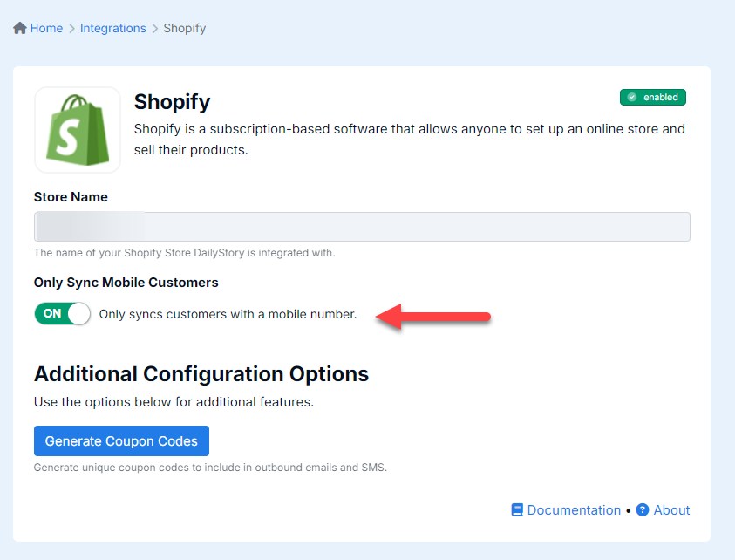This screenshot has width=735, height=560.
Task: Click the 'Only syncs customers with a mobile number' label
Action: pyautogui.click(x=228, y=314)
